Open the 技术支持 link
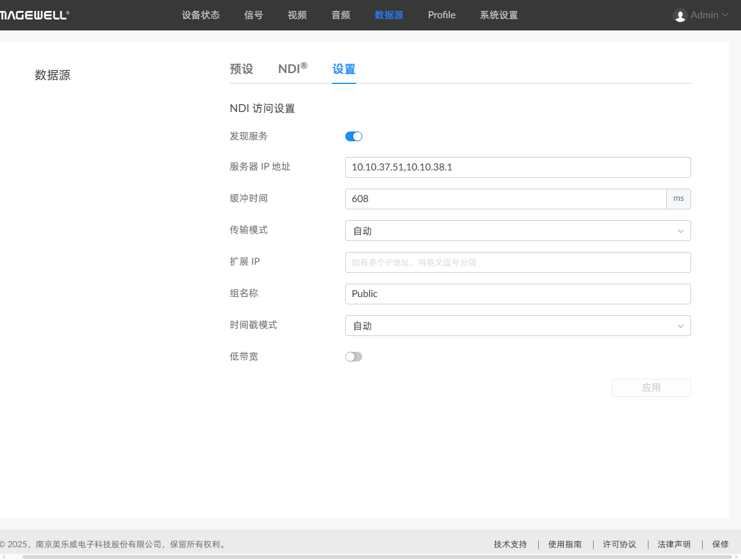Image resolution: width=741 pixels, height=560 pixels. (x=510, y=544)
